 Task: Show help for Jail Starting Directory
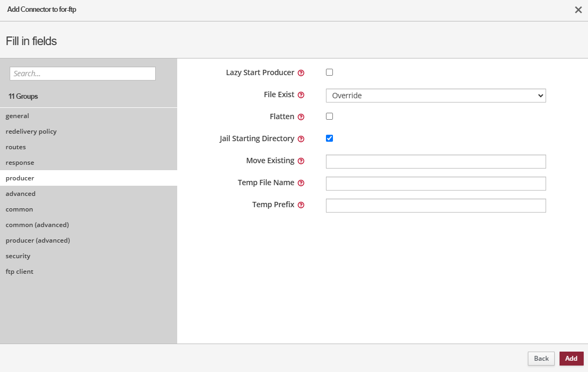[x=301, y=139]
